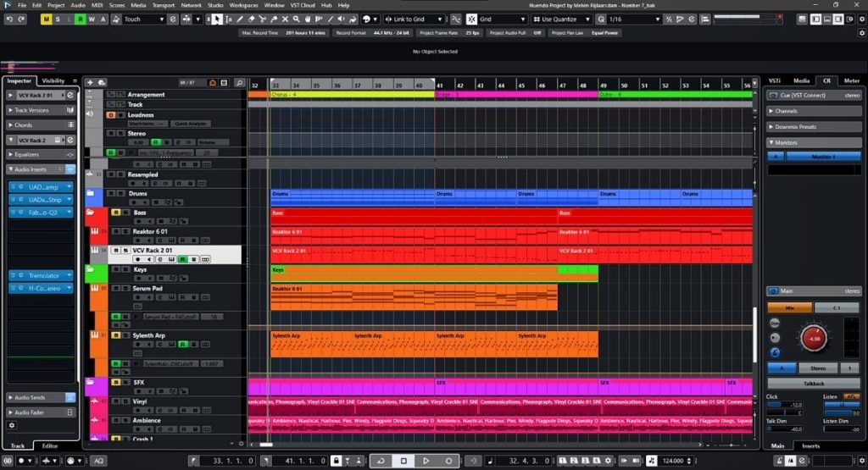Viewport: 868px width, 470px height.
Task: Select the Mute X tool
Action: [285, 19]
